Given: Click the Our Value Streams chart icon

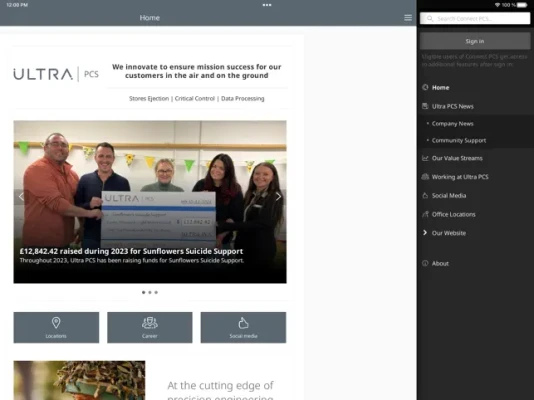Looking at the screenshot, I should point(425,158).
